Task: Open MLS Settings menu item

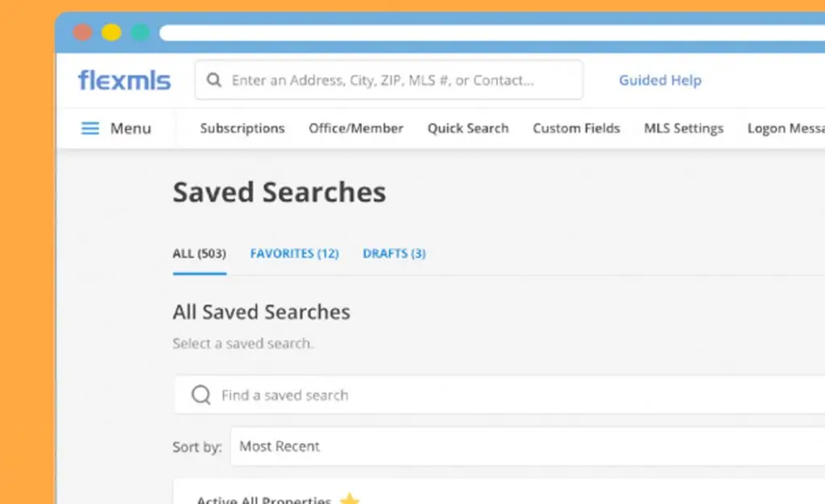Action: 683,128
